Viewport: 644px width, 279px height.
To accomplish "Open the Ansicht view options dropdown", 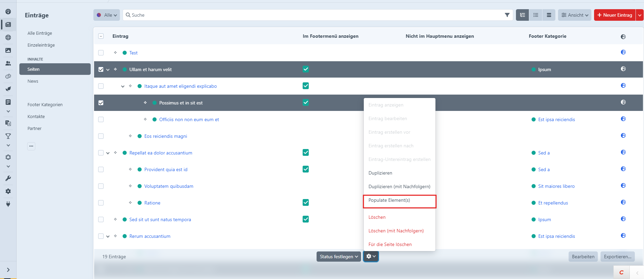I will coord(574,15).
